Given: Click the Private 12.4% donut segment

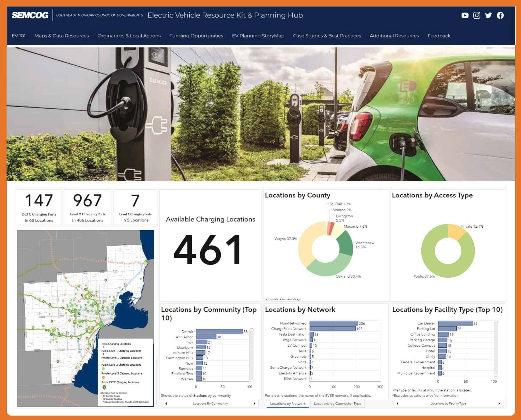Looking at the screenshot, I should (455, 231).
